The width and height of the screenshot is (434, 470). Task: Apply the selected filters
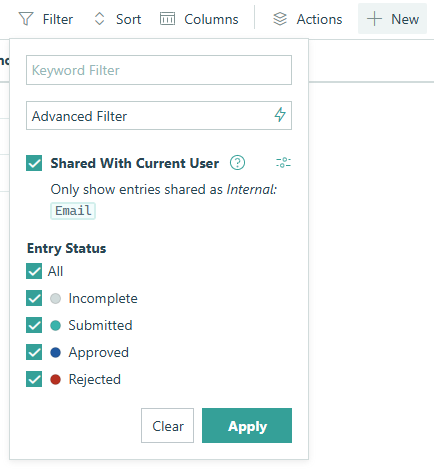pos(247,426)
